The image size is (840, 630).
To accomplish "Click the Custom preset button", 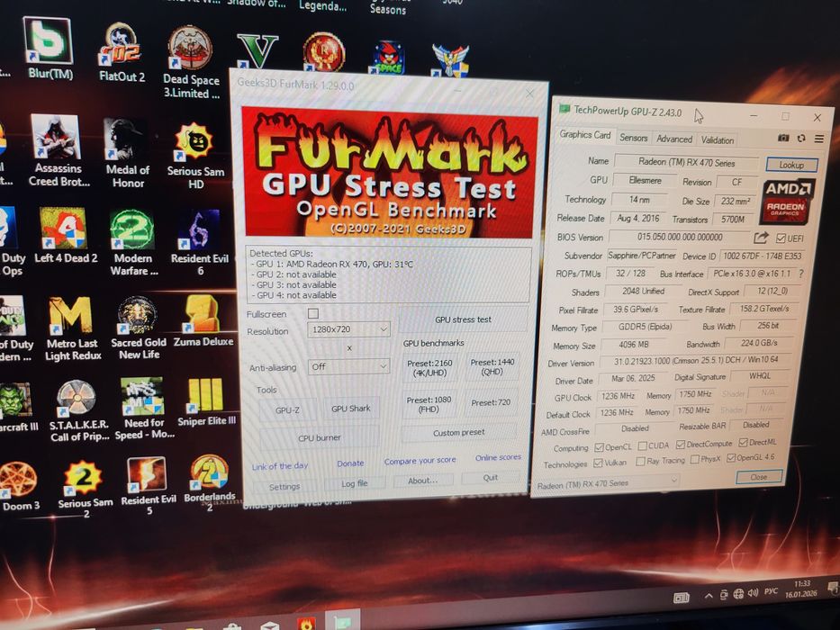I will (458, 432).
